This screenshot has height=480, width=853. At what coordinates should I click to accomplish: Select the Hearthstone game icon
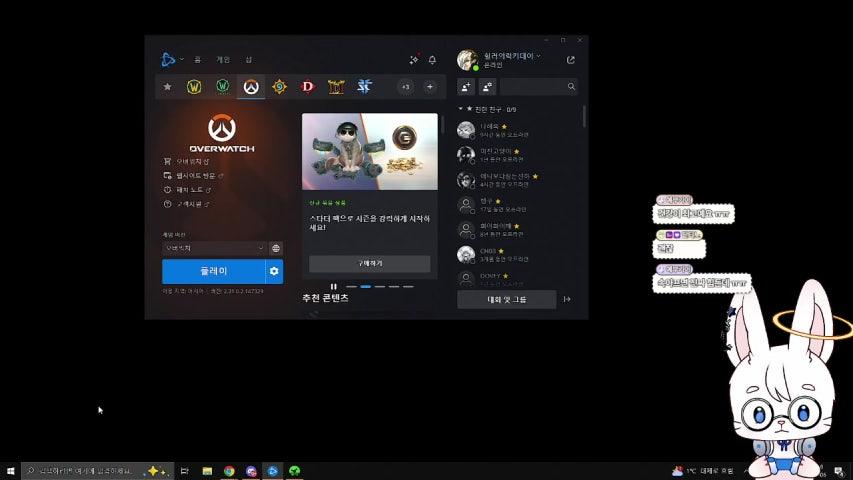coord(279,87)
